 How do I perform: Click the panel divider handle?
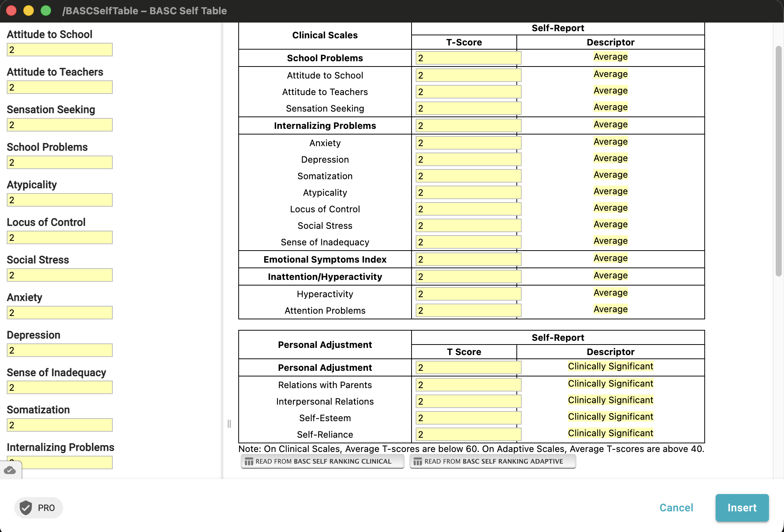pos(229,424)
